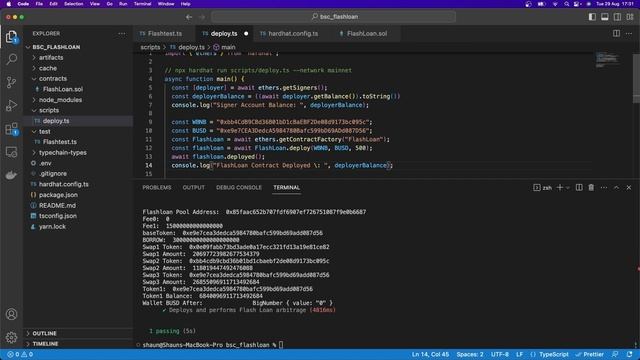640x360 pixels.
Task: Open FlashLoan.sol in explorer tree
Action: click(62, 89)
